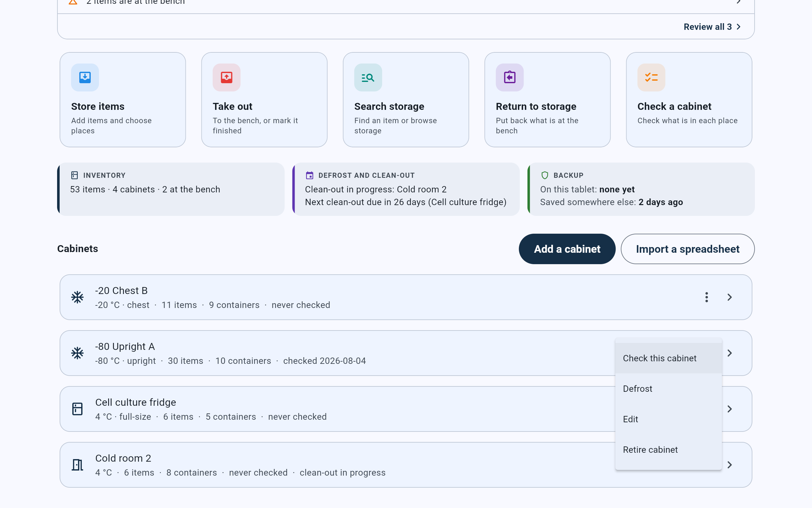812x508 pixels.
Task: Open the Check a cabinet card title
Action: [x=674, y=106]
